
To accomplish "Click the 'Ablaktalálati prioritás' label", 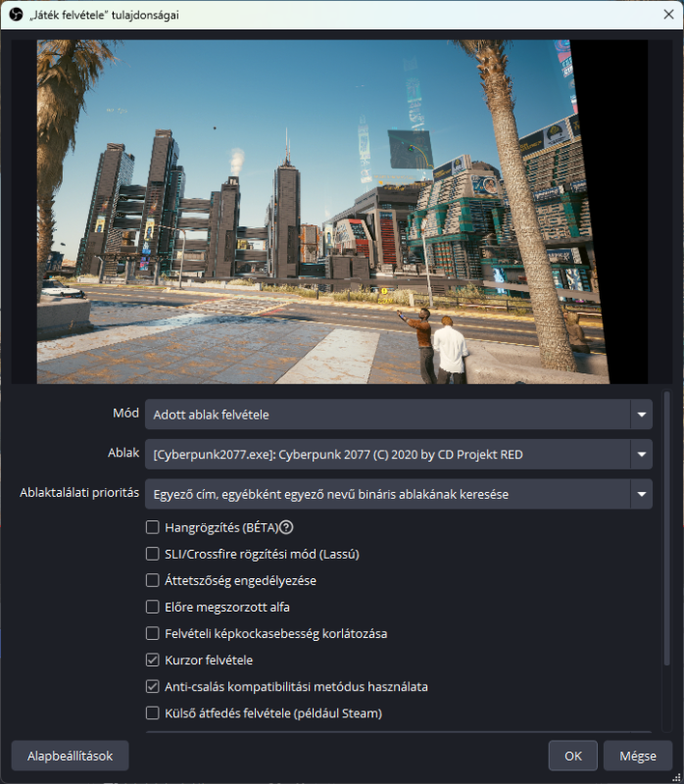I will click(x=79, y=493).
